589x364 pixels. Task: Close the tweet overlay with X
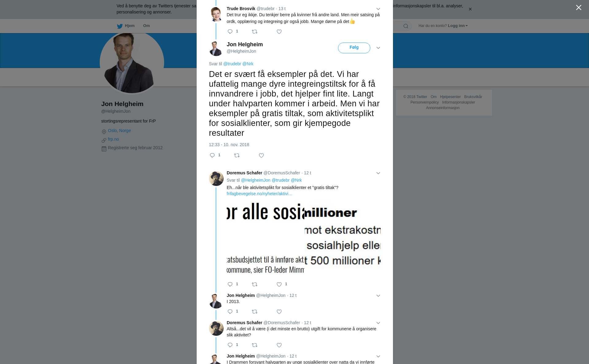point(579,8)
